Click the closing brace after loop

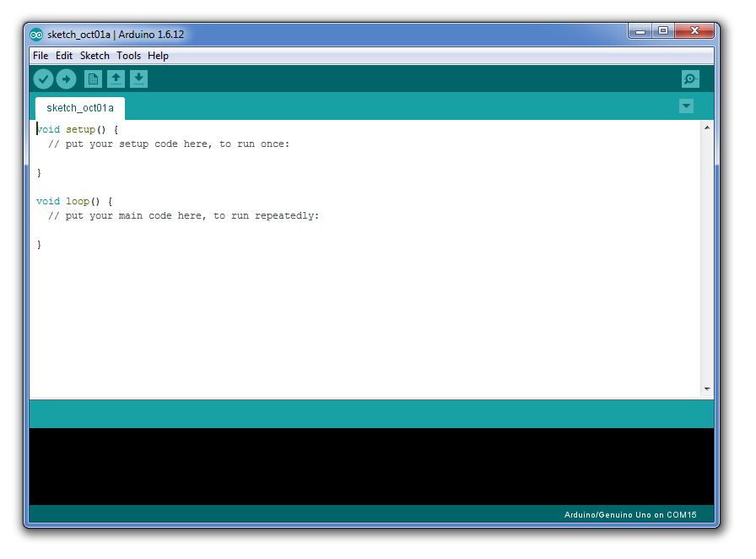(x=39, y=245)
